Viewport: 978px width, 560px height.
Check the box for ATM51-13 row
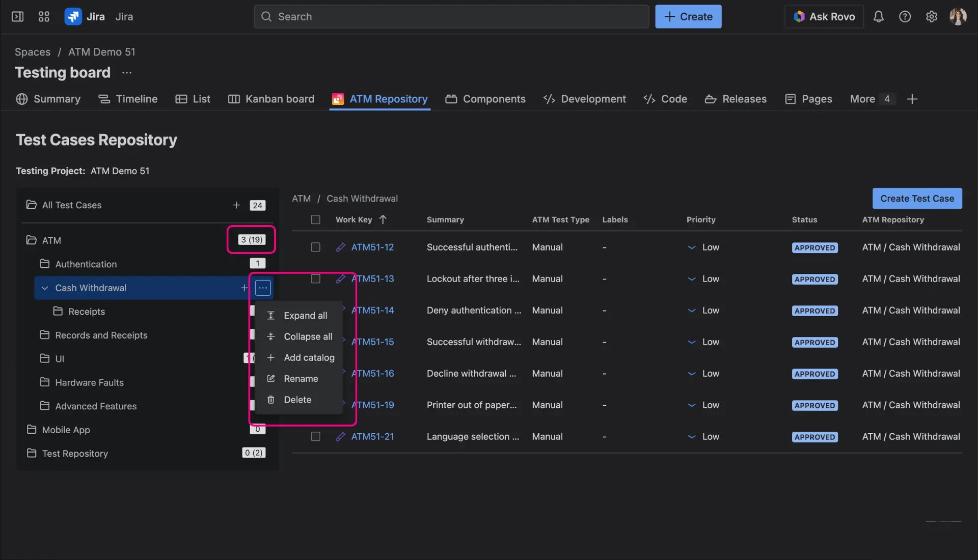(x=316, y=279)
